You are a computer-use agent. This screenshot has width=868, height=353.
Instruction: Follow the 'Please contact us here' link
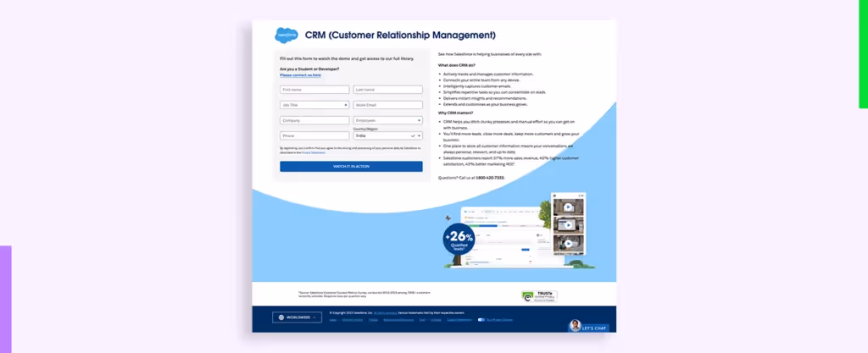300,74
